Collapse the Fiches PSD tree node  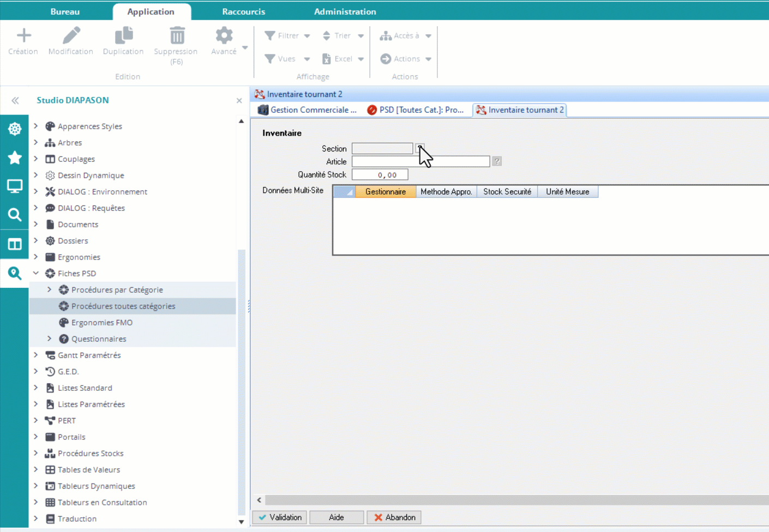pos(36,273)
